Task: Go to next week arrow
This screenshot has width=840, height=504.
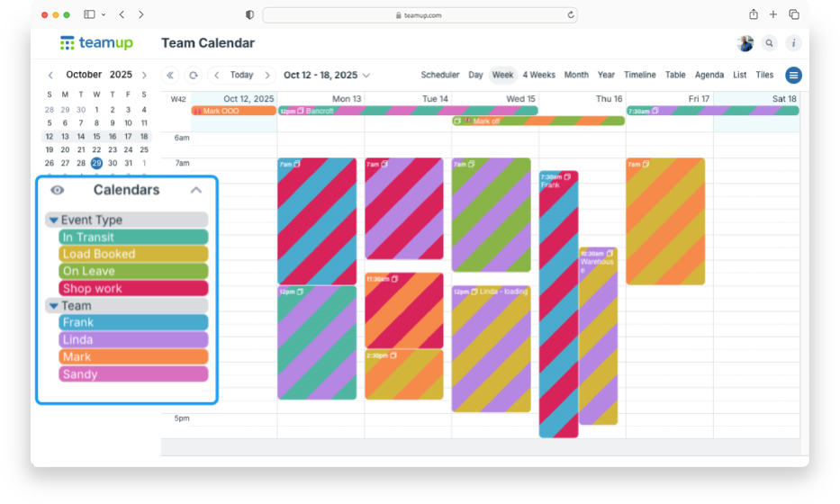Action: (x=267, y=76)
